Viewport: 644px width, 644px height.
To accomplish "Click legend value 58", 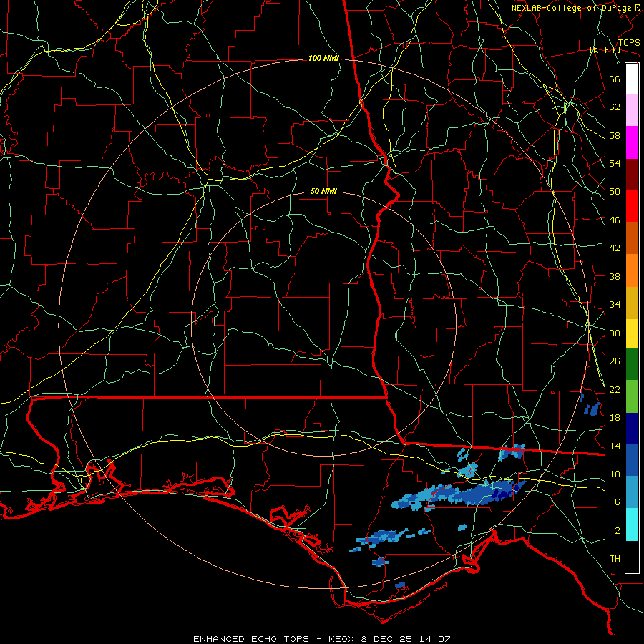I will coord(615,135).
